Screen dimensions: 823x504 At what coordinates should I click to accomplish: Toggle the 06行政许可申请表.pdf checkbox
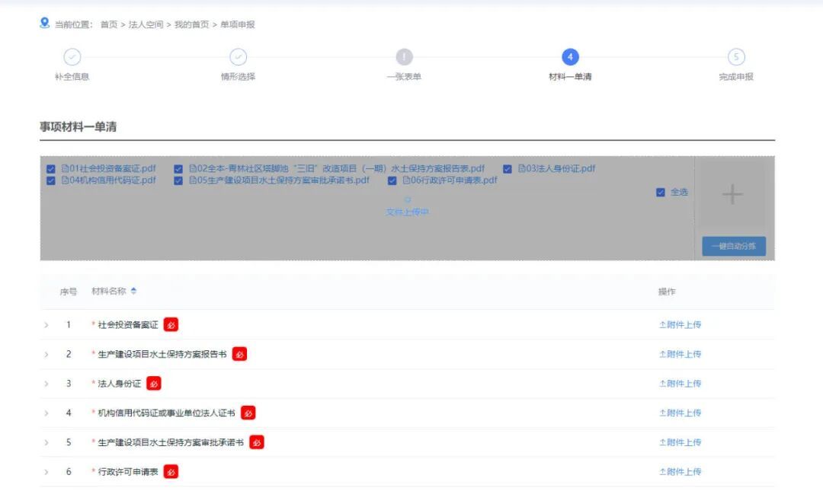coord(392,181)
